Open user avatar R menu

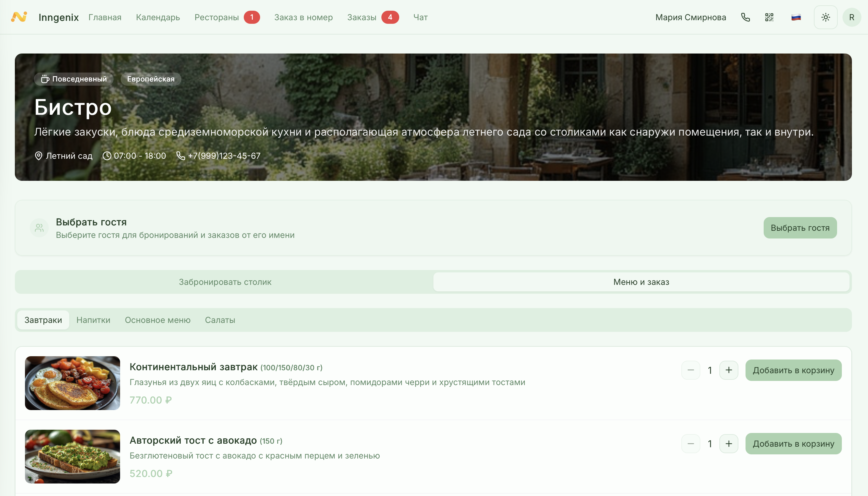[x=851, y=17]
